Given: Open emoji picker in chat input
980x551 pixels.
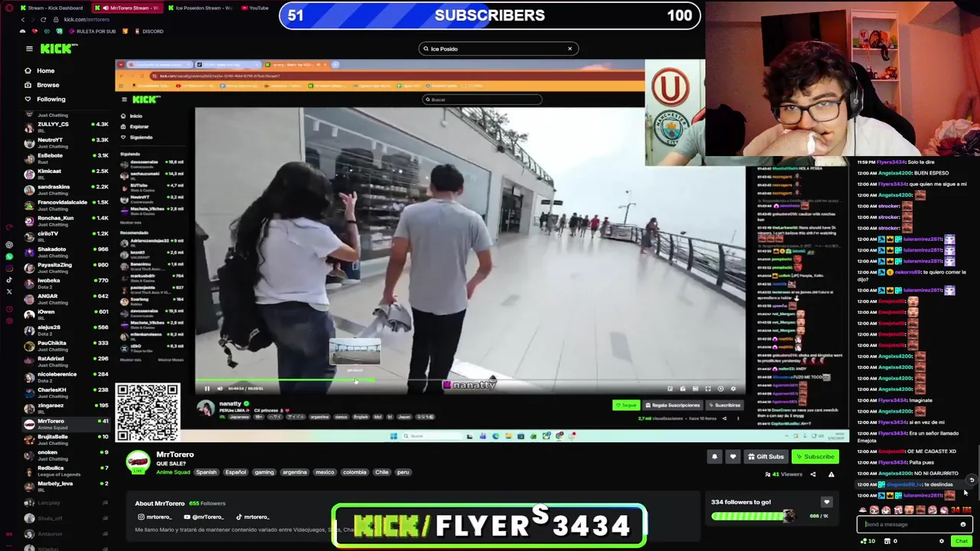Looking at the screenshot, I should (x=963, y=524).
